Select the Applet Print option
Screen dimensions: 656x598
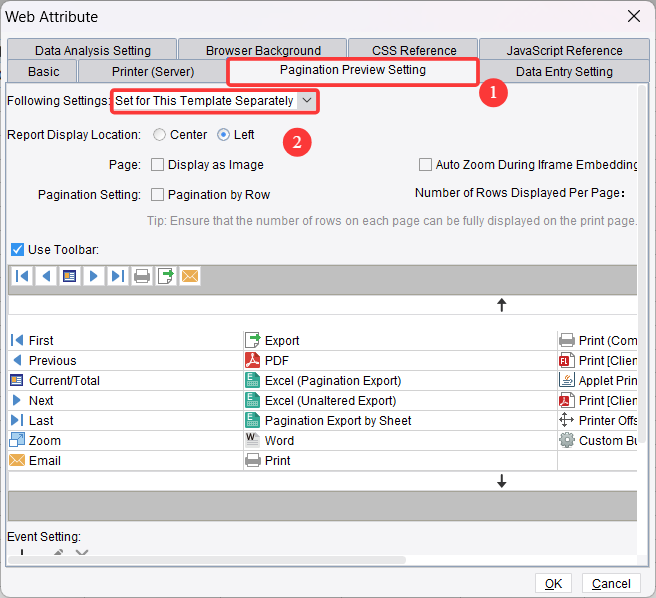pyautogui.click(x=598, y=380)
